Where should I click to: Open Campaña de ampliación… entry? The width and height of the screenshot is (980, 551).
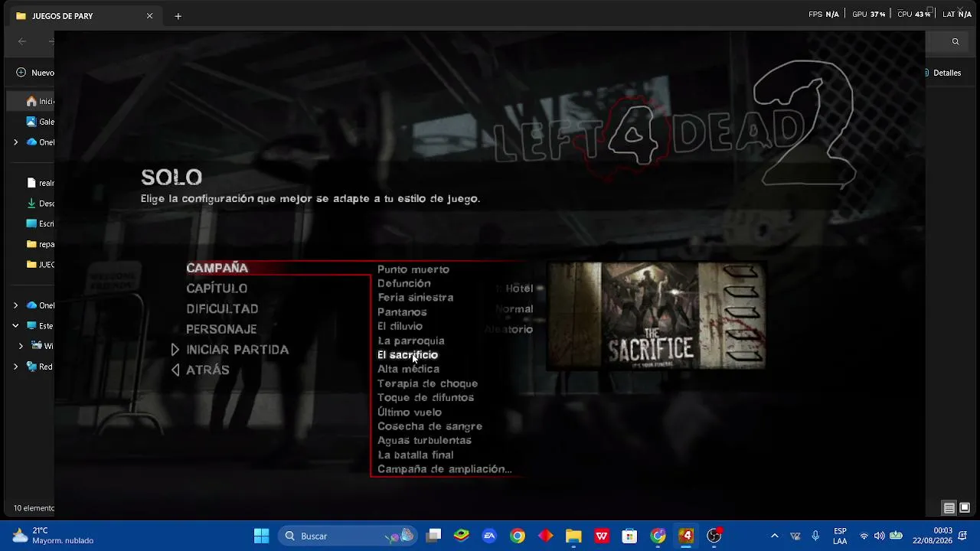pyautogui.click(x=444, y=469)
